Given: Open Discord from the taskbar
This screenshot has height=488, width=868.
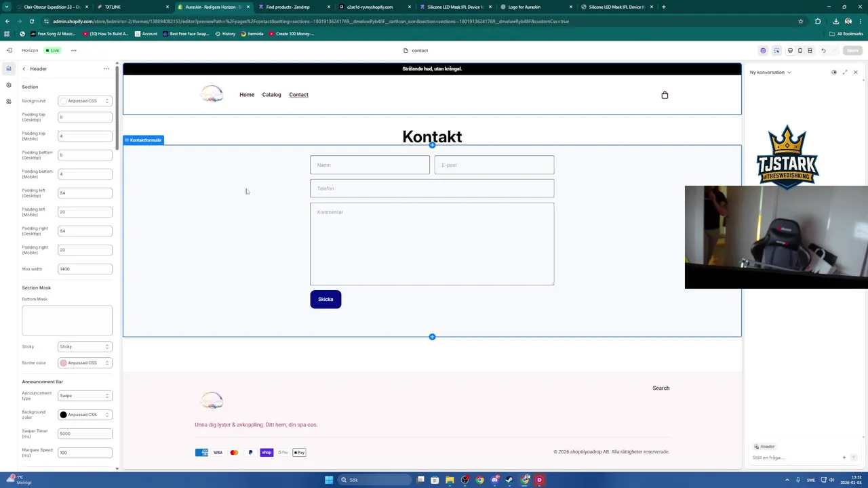Looking at the screenshot, I should coord(495,480).
